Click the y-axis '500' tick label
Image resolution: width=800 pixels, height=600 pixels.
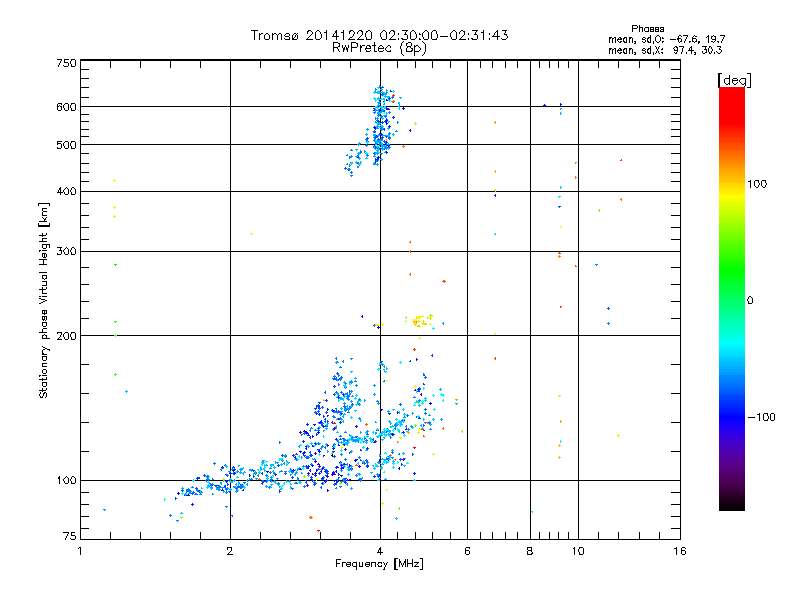pyautogui.click(x=66, y=145)
